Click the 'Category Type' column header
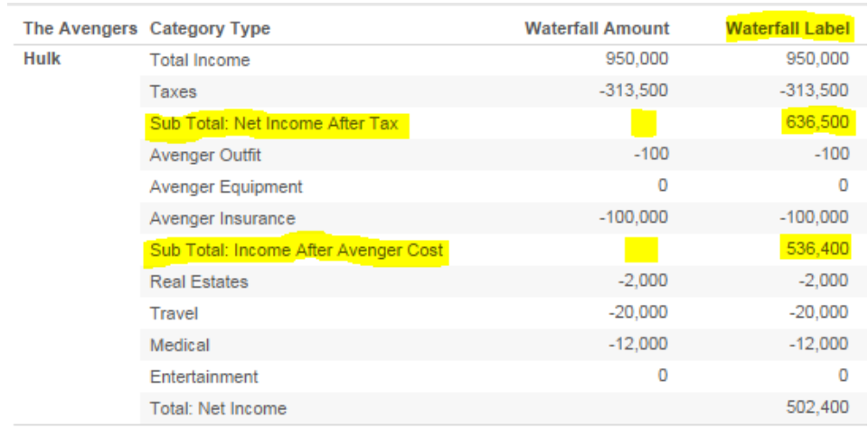The height and width of the screenshot is (429, 868). click(x=210, y=28)
